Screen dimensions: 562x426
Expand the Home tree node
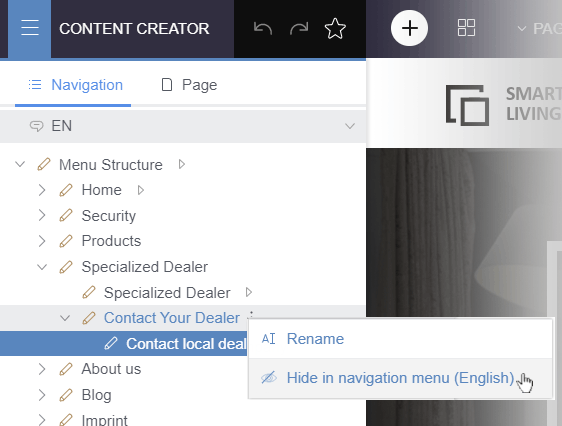pos(42,190)
